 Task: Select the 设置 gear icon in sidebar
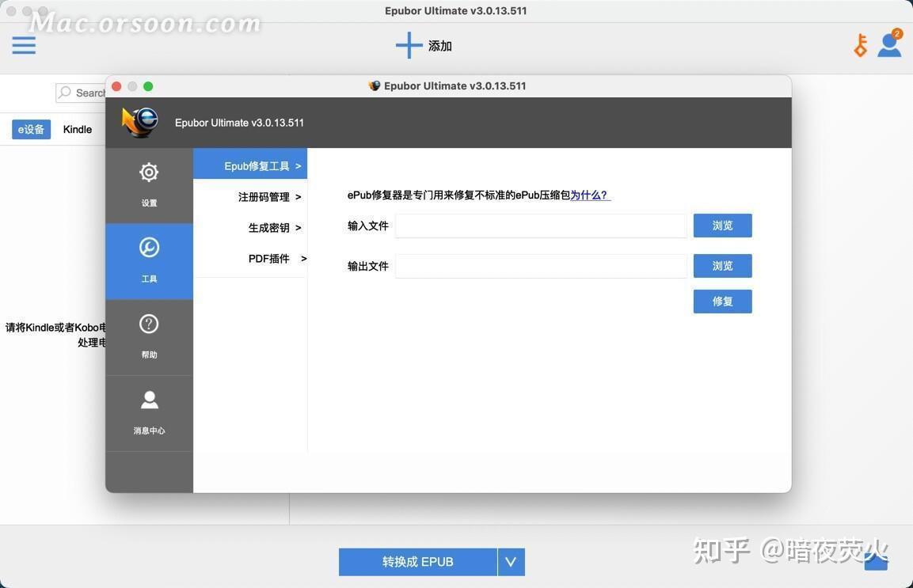tap(149, 172)
